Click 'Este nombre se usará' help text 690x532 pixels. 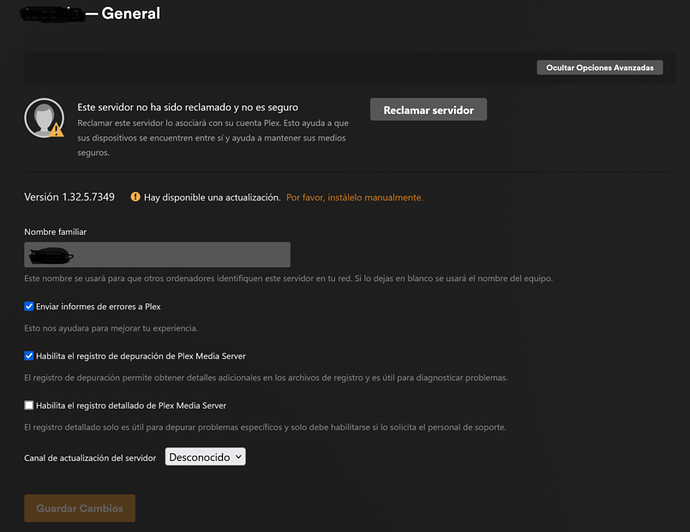(288, 279)
